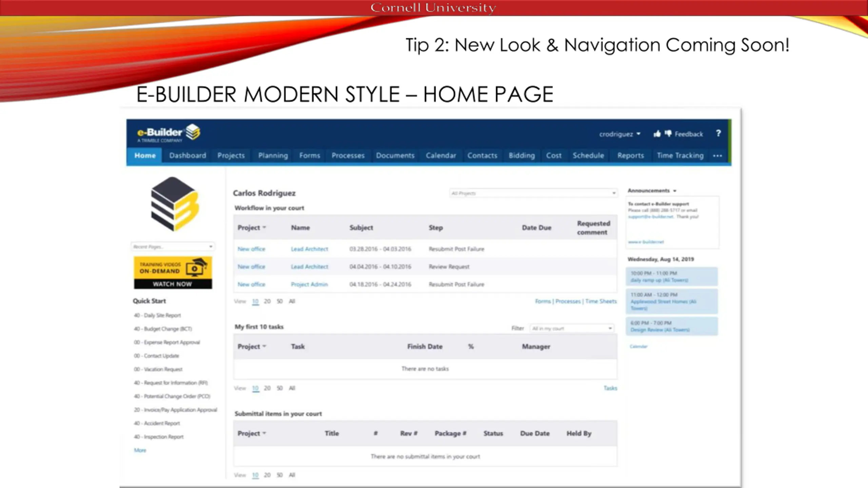Open New office project in first workflow row

pyautogui.click(x=251, y=249)
